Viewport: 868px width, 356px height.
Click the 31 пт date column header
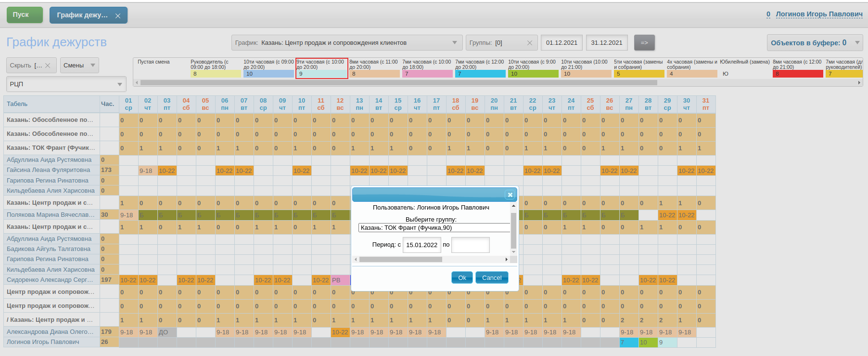click(706, 104)
